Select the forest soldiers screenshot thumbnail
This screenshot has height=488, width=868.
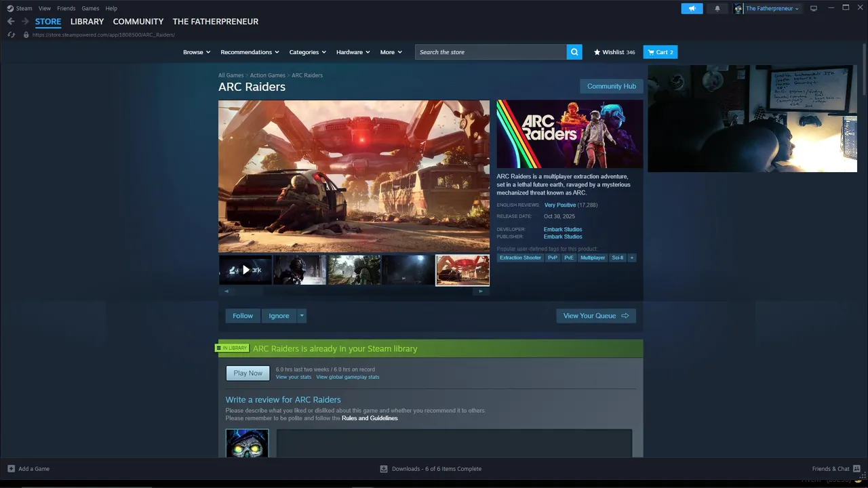click(x=354, y=270)
